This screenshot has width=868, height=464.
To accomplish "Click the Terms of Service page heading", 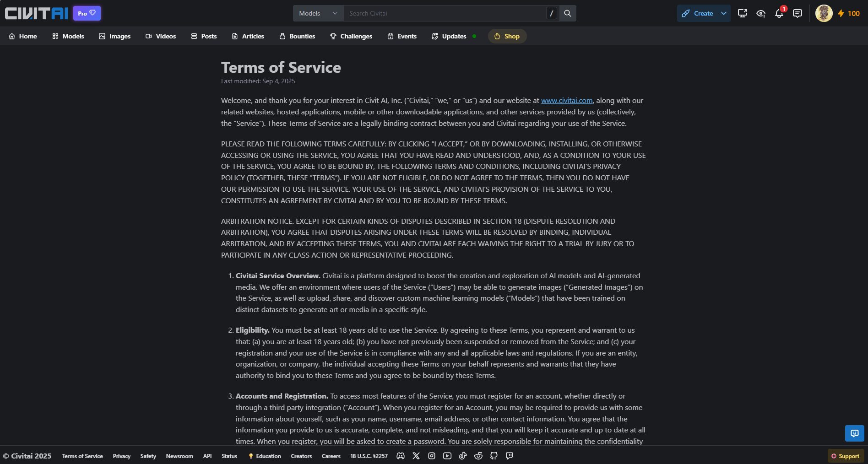I will [x=281, y=67].
